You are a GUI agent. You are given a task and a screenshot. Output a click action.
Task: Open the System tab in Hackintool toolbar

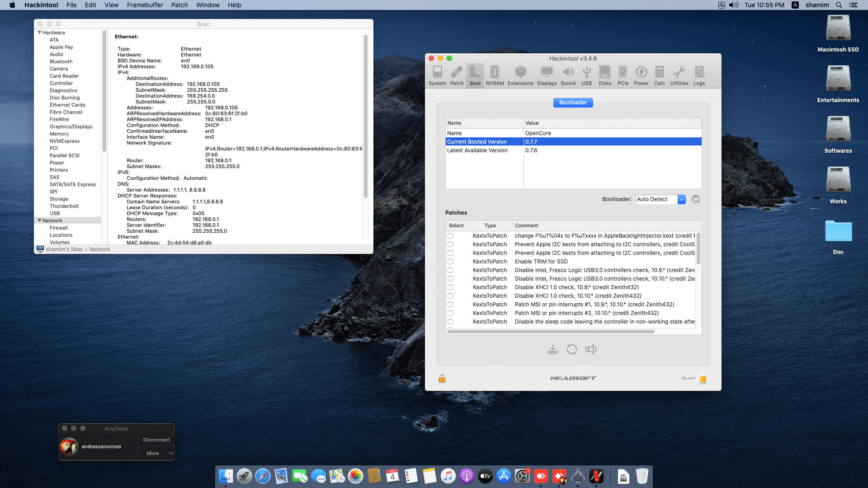point(437,75)
